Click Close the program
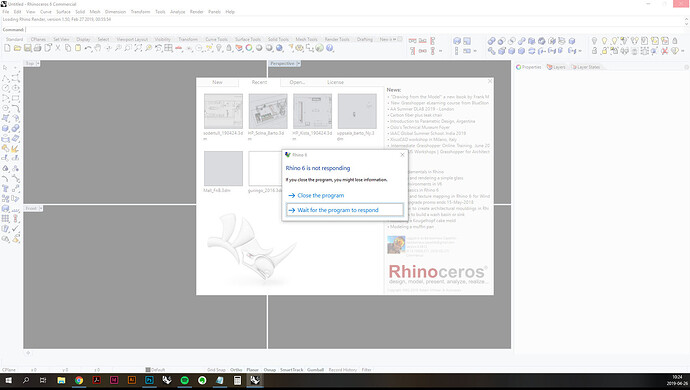 pos(320,195)
